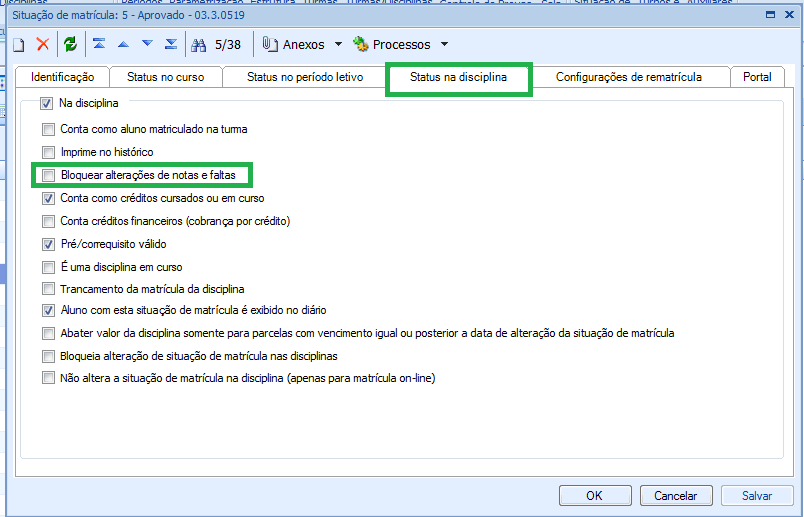This screenshot has height=517, width=804.
Task: Toggle Conta como créditos cursados ou em curso
Action: tap(48, 198)
